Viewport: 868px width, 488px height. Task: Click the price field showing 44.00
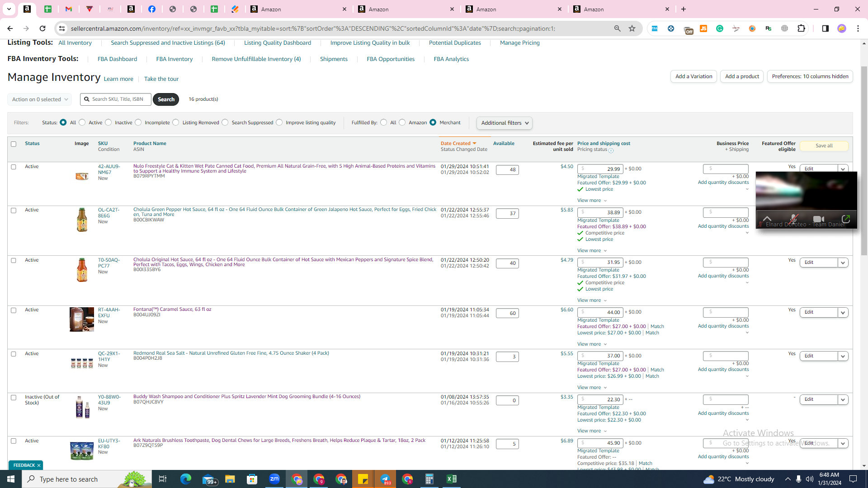click(600, 312)
